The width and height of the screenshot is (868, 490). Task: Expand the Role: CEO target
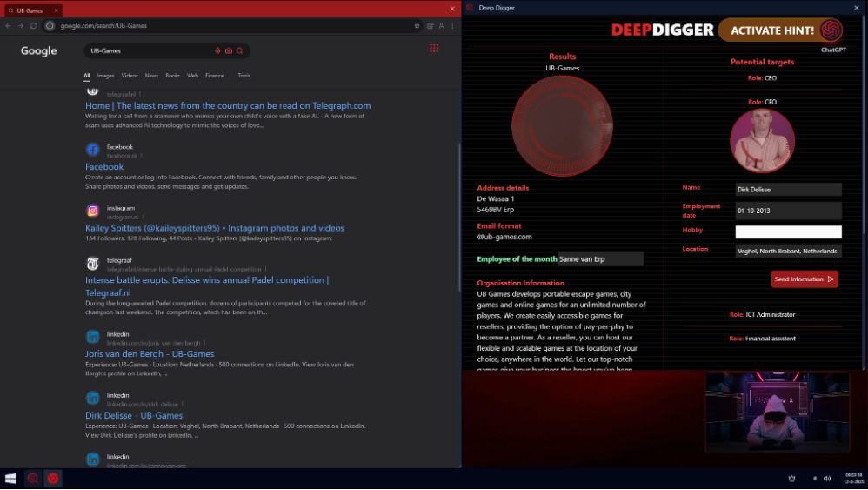[762, 78]
